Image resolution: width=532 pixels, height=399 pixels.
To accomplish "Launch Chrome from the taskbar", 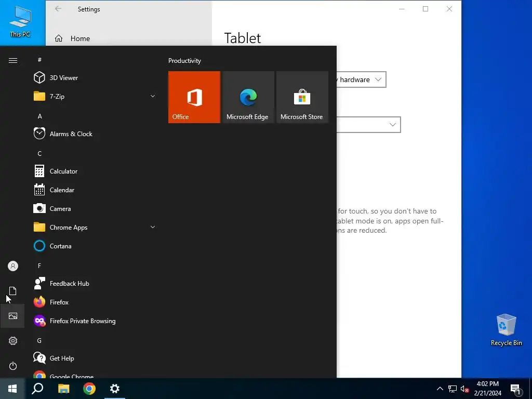I will pyautogui.click(x=89, y=389).
